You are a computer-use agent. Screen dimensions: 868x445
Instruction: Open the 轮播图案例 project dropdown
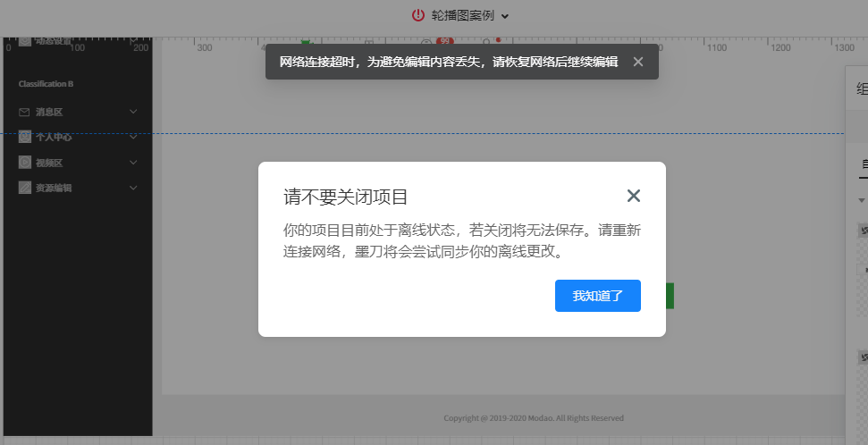click(505, 16)
